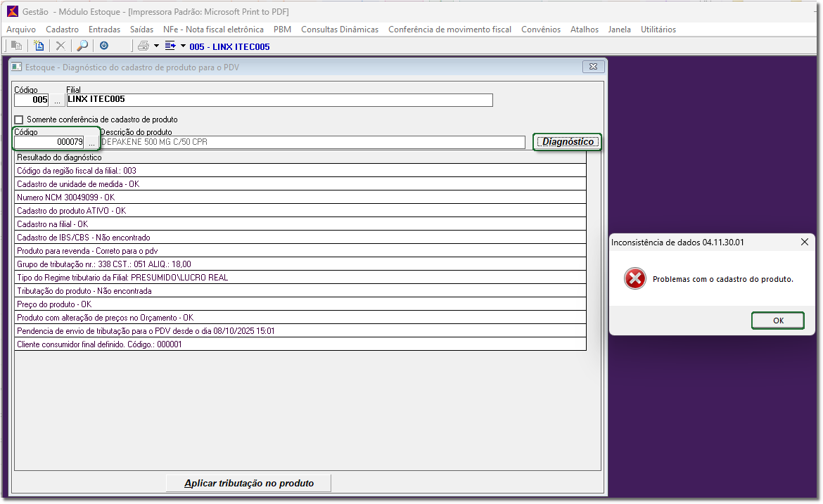Click the DEPAKENE 500 MG description field
The image size is (823, 504).
pyautogui.click(x=312, y=142)
